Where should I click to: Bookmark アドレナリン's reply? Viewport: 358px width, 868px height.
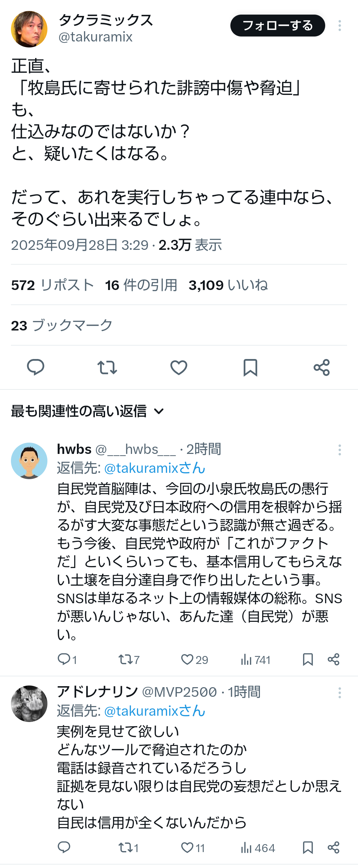pos(308,847)
